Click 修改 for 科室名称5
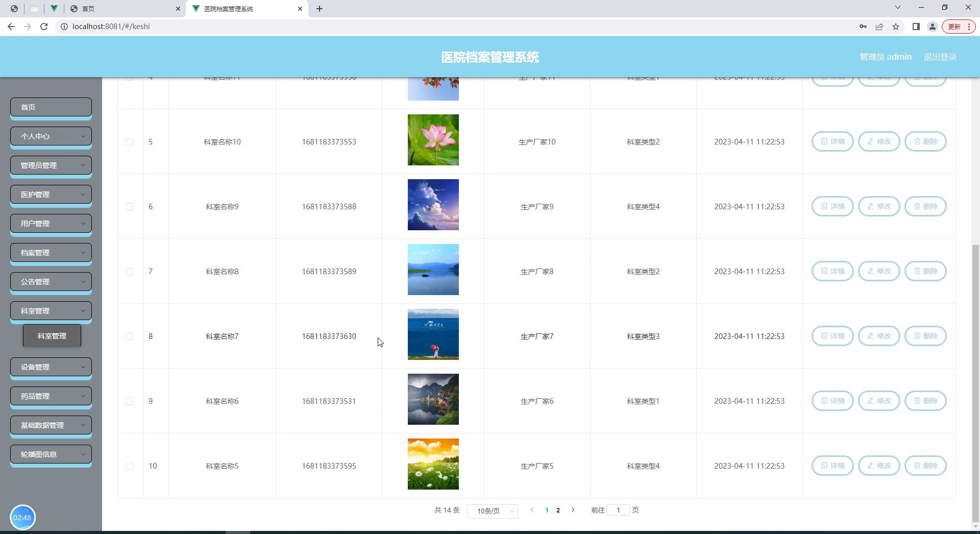 (x=879, y=466)
